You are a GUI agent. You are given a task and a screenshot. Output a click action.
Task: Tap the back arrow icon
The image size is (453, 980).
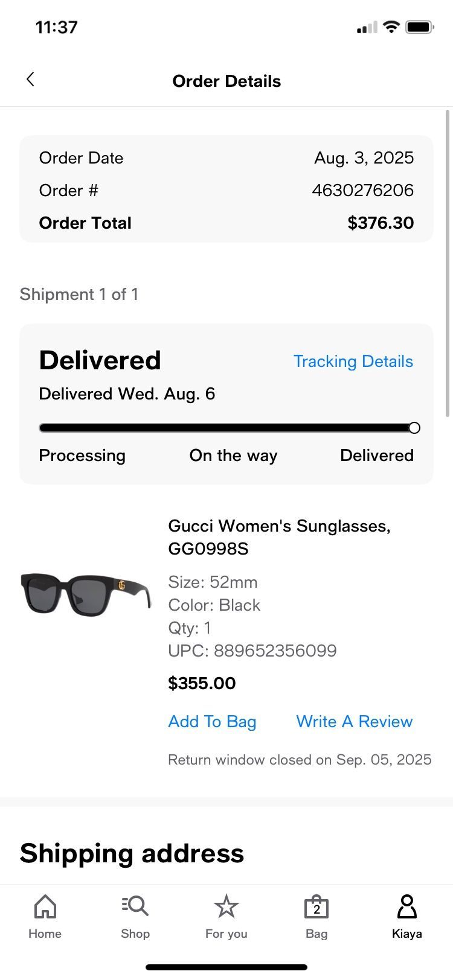pyautogui.click(x=30, y=79)
